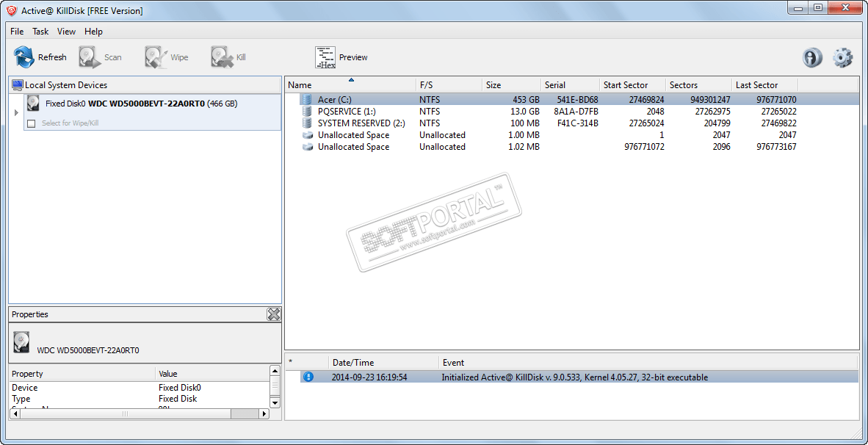Click the properties list scroll up arrow
The image size is (868, 445).
tap(275, 369)
